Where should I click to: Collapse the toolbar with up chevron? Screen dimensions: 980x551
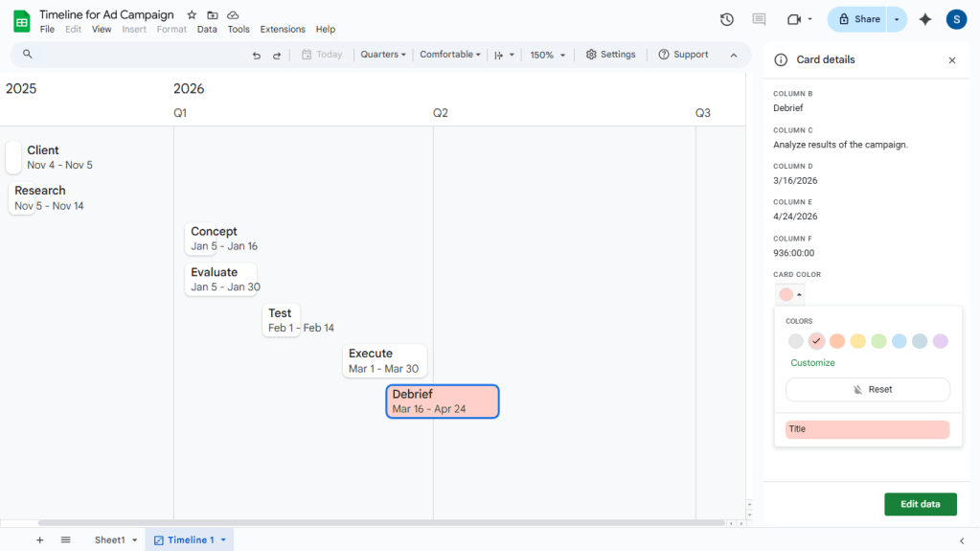coord(734,55)
